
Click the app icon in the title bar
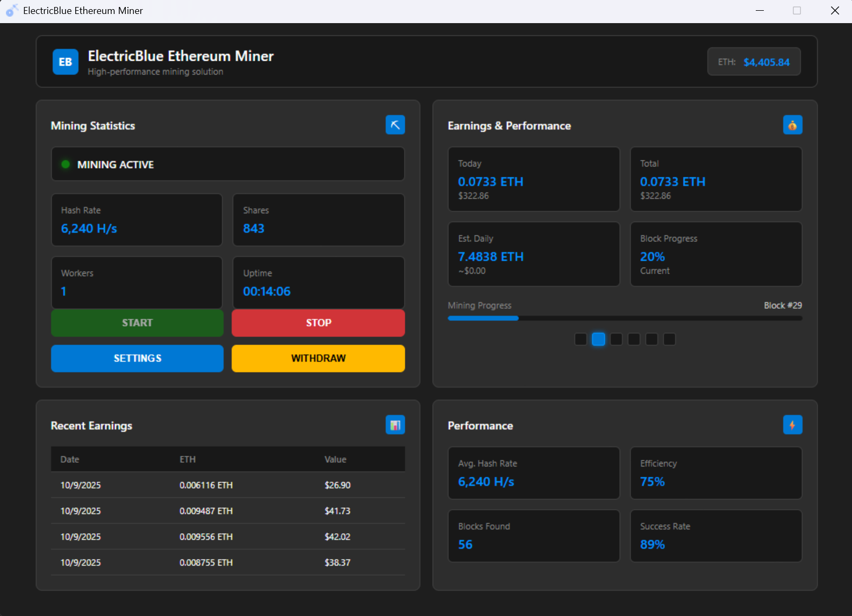12,11
